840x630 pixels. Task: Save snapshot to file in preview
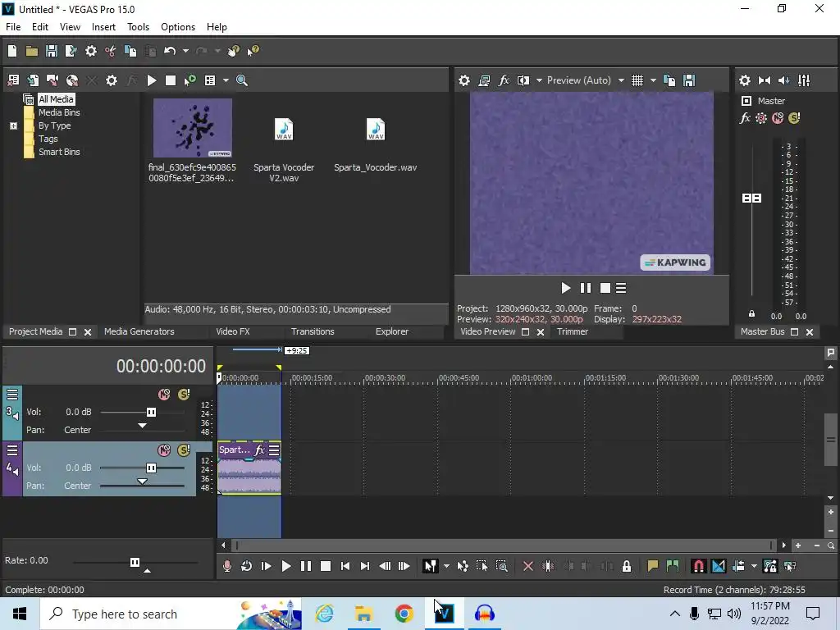(x=689, y=80)
